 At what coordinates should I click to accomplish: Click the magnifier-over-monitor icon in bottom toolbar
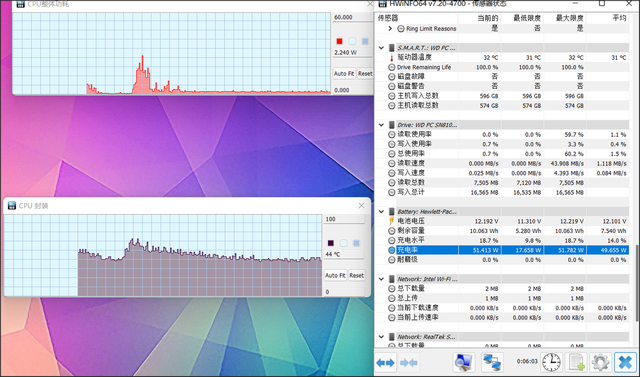coord(464,362)
